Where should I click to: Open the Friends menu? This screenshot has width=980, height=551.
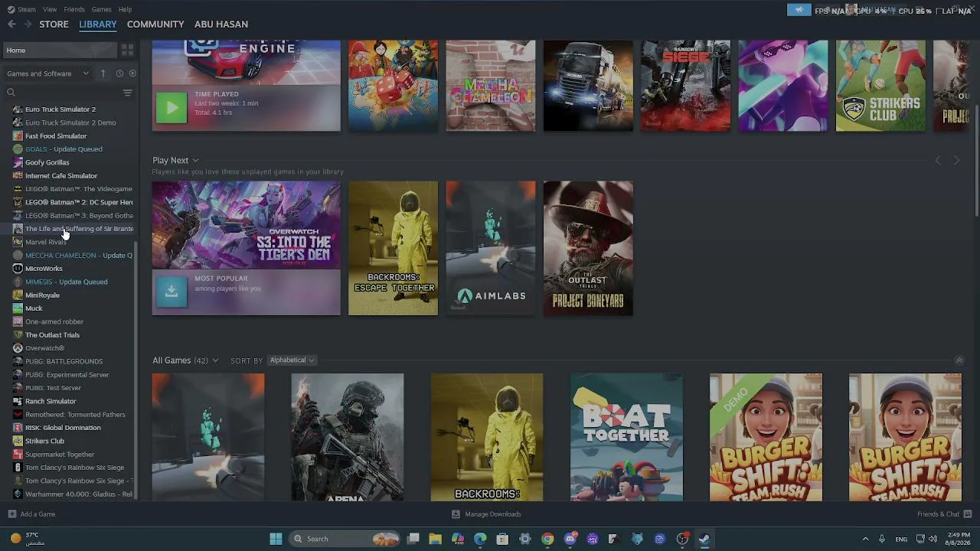pyautogui.click(x=74, y=9)
